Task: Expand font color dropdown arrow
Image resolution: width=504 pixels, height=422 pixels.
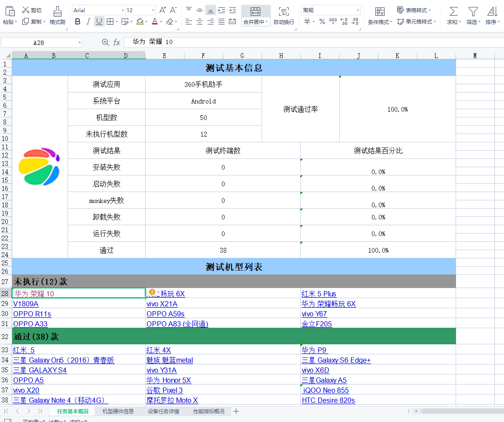Action: coord(161,22)
